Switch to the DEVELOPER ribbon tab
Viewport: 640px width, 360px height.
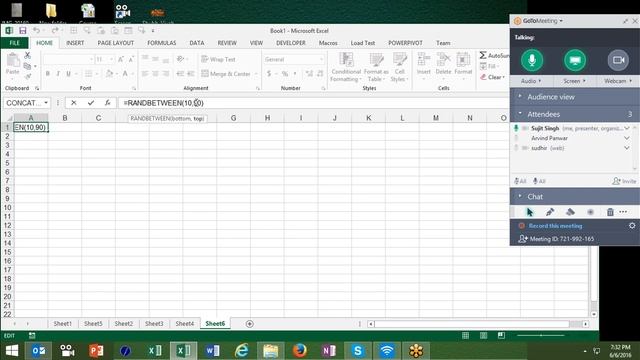tap(291, 43)
